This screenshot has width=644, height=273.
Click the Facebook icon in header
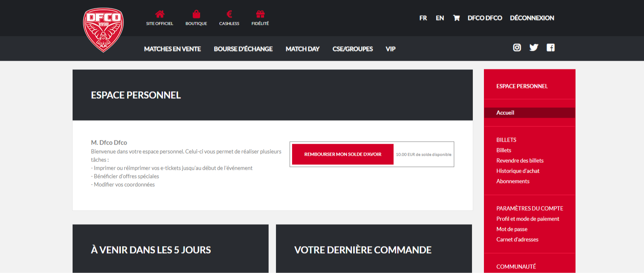pyautogui.click(x=551, y=47)
